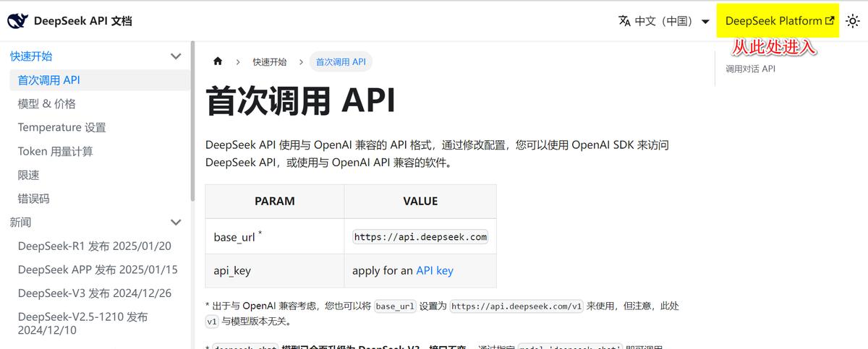Go to home breadcrumb icon

218,61
